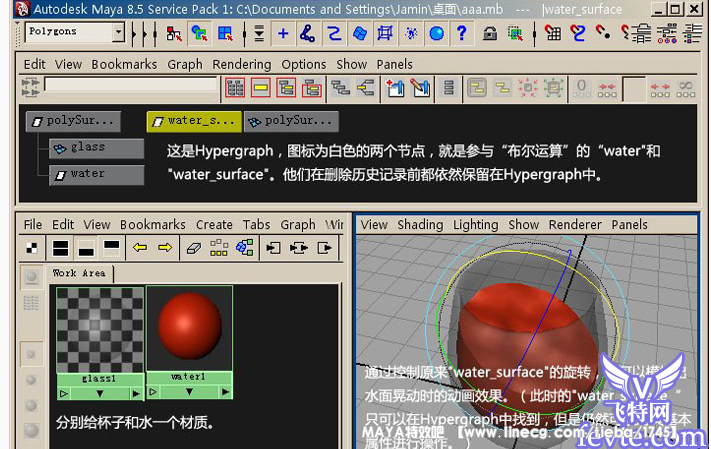Select by component type mode icon
The width and height of the screenshot is (711, 449).
(225, 33)
